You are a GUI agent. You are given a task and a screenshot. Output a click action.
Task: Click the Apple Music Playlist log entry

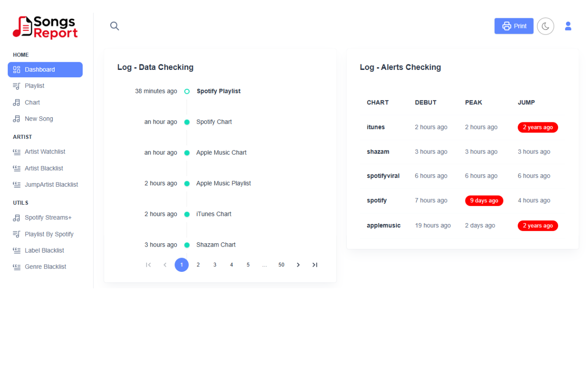(224, 184)
